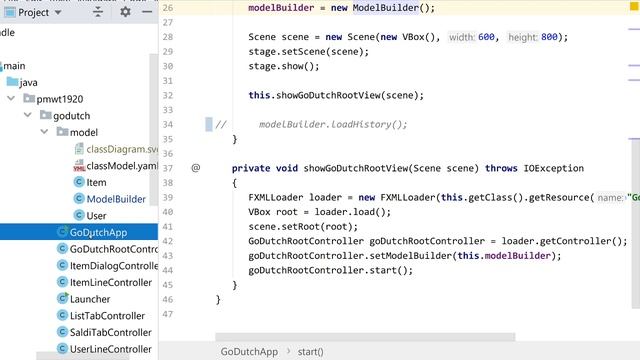Open UserLineController class
This screenshot has height=360, width=640.
coord(111,349)
